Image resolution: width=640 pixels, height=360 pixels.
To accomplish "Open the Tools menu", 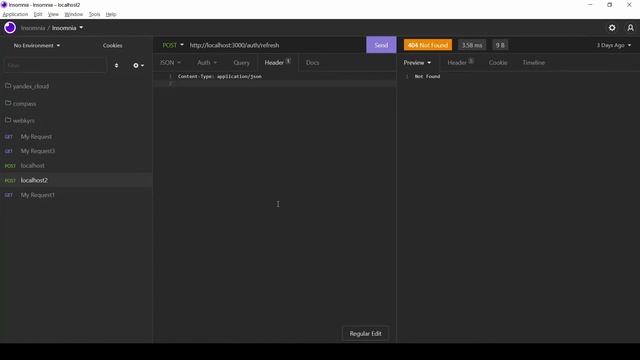I will pos(94,14).
